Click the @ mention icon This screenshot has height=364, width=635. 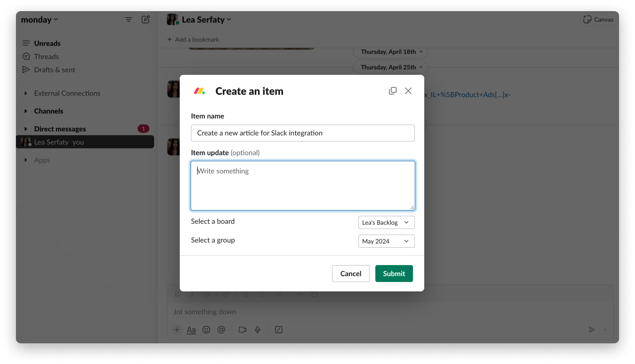221,330
